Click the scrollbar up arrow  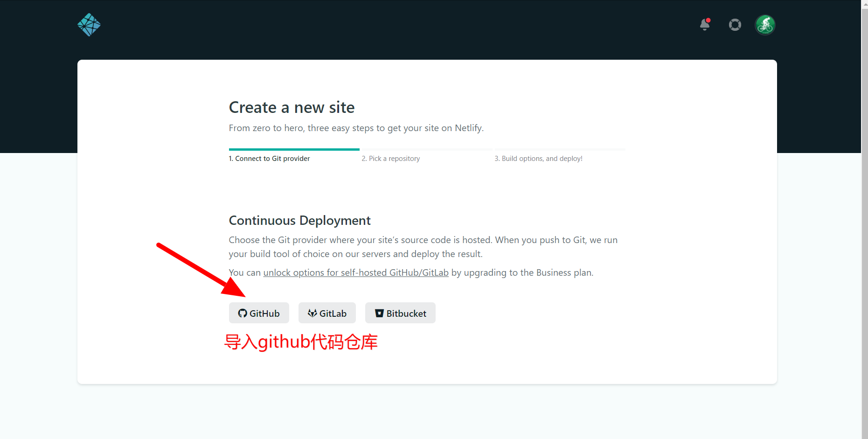(864, 3)
